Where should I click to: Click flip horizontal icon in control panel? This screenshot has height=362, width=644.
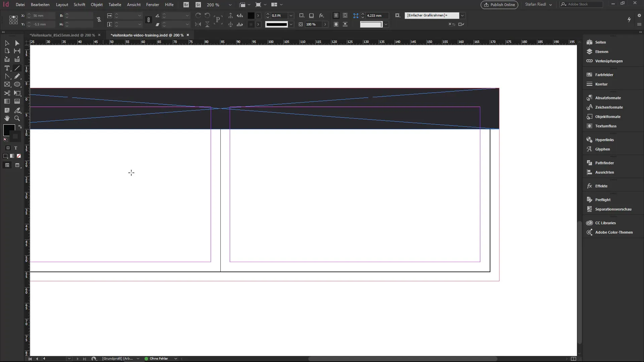click(198, 24)
